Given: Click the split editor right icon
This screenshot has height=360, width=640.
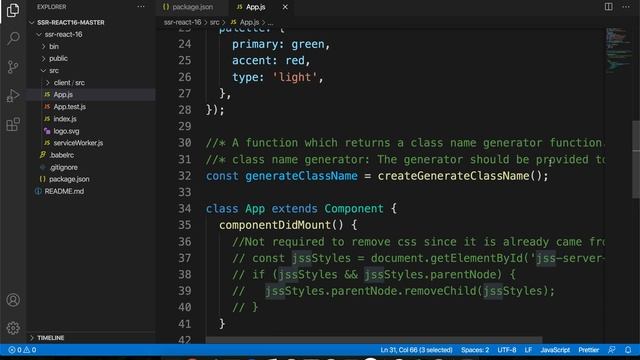Looking at the screenshot, I should tap(608, 7).
